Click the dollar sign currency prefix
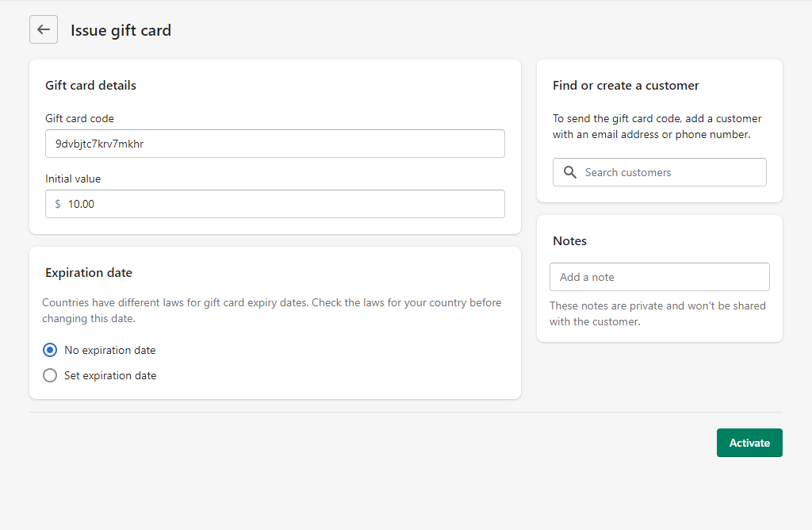Viewport: 812px width, 530px height. 58,204
